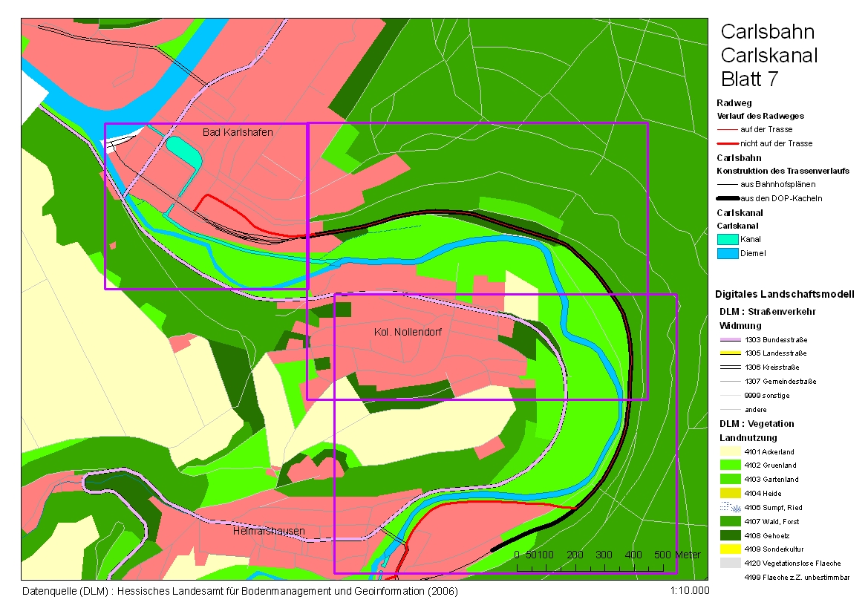The height and width of the screenshot is (614, 868).
Task: Click the 1305 Landesstraße yellow line symbol
Action: tap(731, 353)
